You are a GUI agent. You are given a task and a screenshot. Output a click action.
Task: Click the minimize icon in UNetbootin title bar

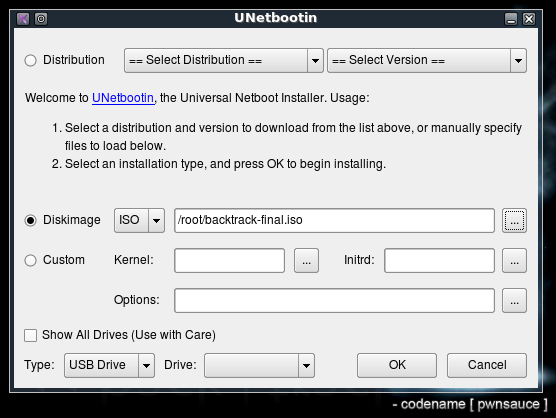coord(511,19)
